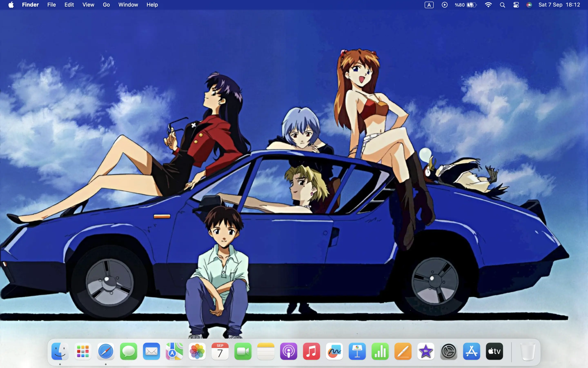The width and height of the screenshot is (588, 368).
Task: Open the Notes app
Action: click(x=266, y=351)
